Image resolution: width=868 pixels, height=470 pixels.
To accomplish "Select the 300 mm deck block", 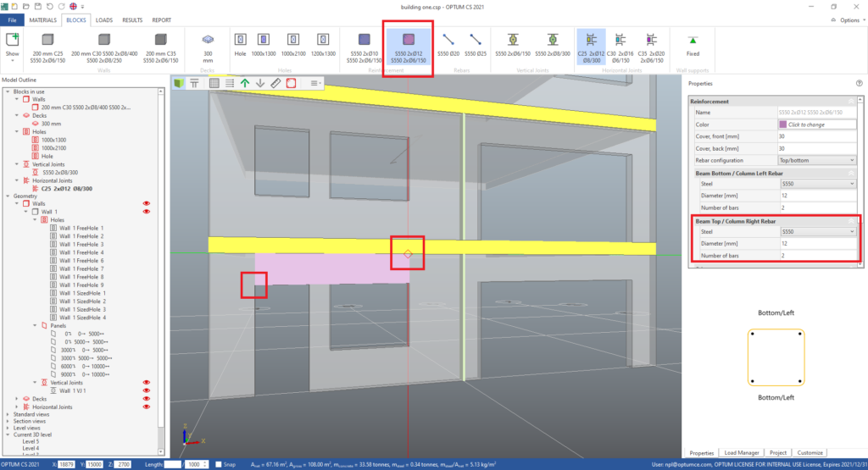I will tap(208, 45).
